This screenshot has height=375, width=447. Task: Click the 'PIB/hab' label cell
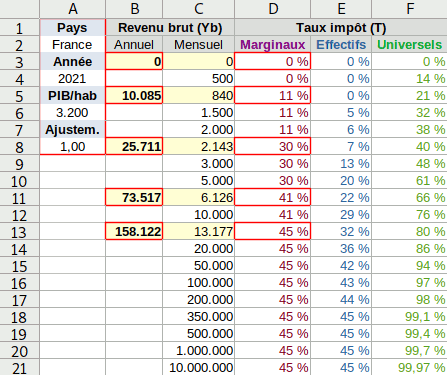point(73,95)
